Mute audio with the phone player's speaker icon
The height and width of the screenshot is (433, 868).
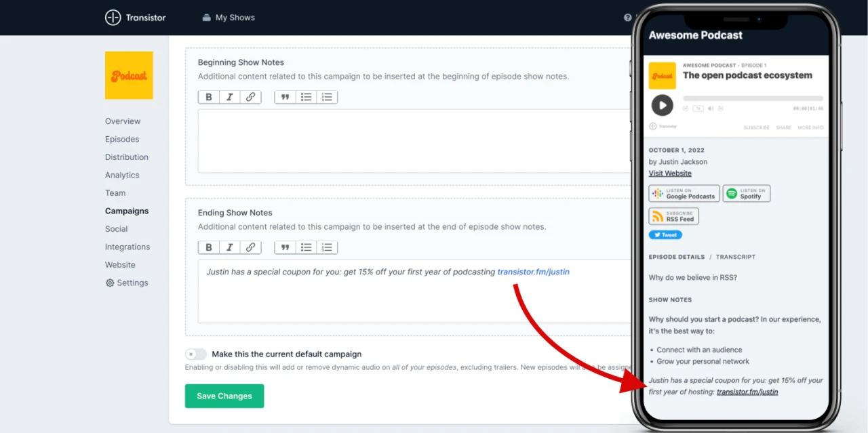click(711, 108)
